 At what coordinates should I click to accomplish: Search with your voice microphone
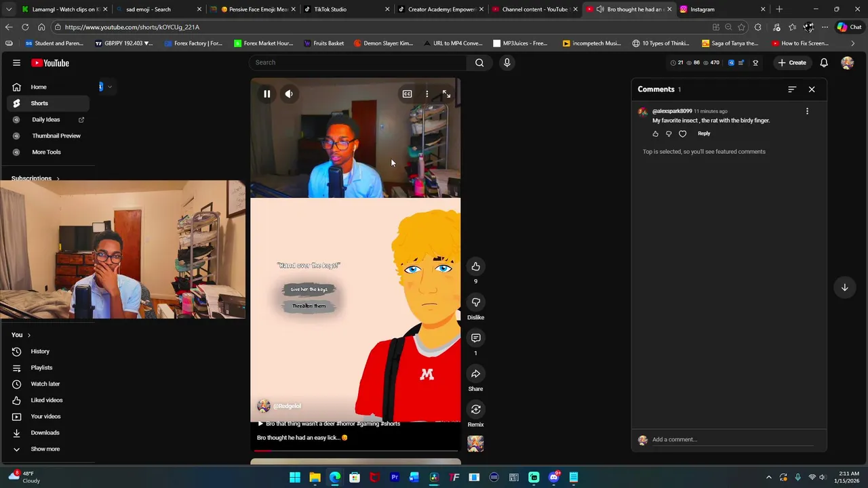pos(507,62)
